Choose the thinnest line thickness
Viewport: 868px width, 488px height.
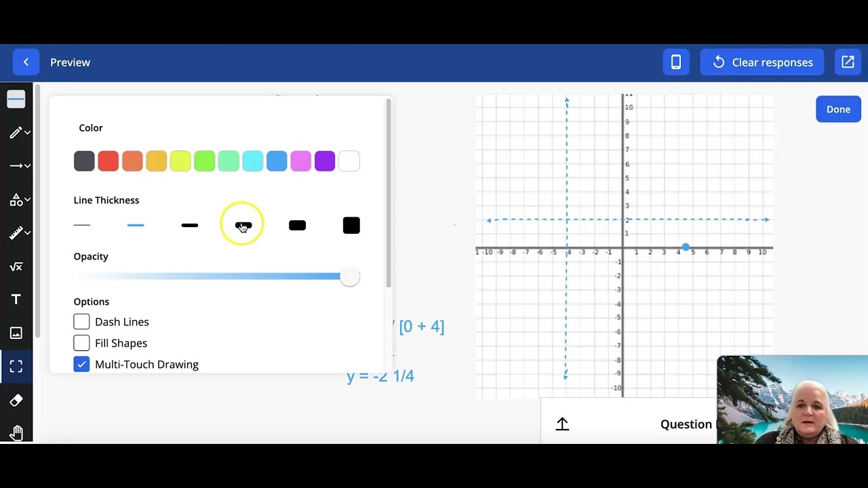tap(82, 225)
